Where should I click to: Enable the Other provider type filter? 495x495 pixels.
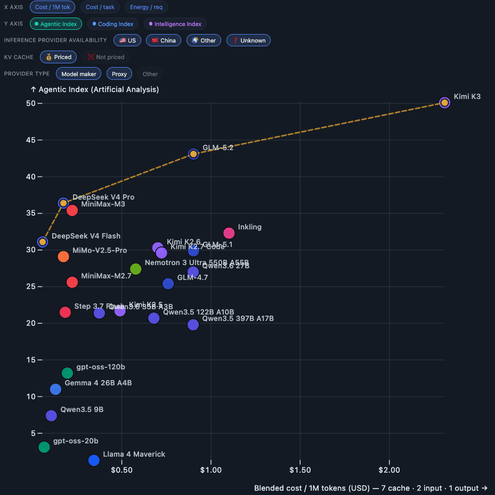[150, 74]
